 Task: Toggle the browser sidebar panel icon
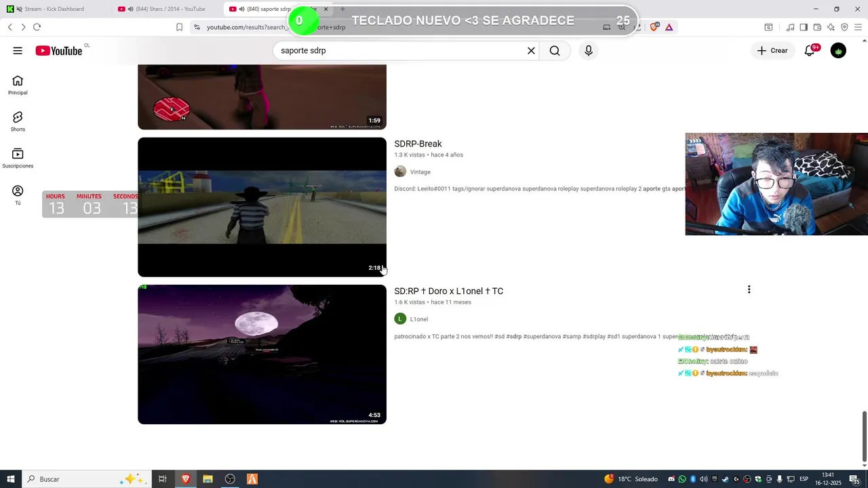(804, 27)
